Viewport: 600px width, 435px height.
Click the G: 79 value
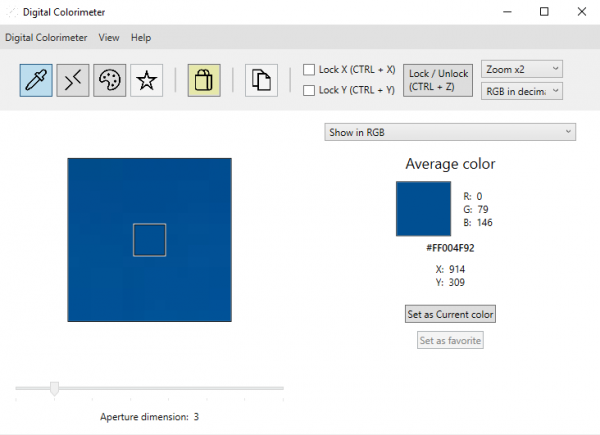point(476,209)
